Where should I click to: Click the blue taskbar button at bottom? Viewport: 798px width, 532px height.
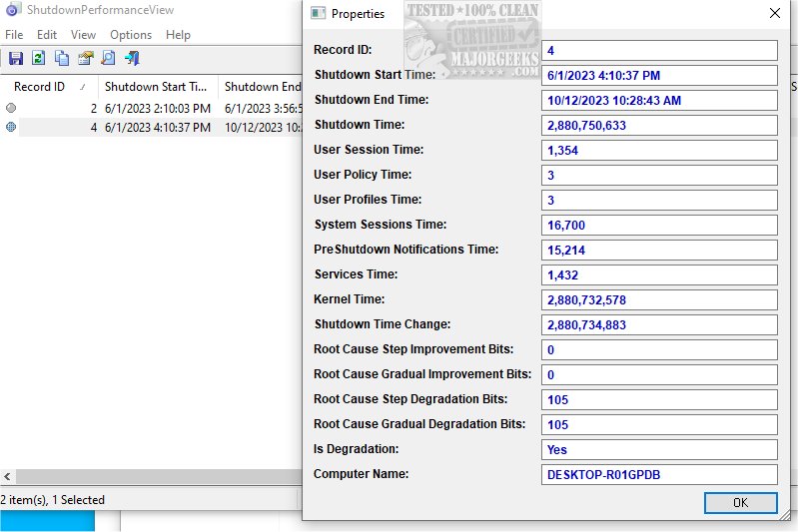pyautogui.click(x=47, y=521)
